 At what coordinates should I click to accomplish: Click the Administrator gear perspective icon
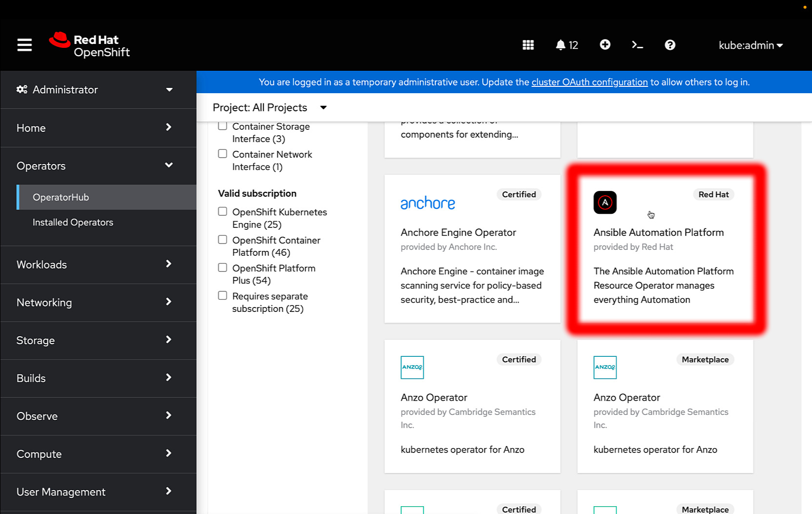click(x=22, y=89)
